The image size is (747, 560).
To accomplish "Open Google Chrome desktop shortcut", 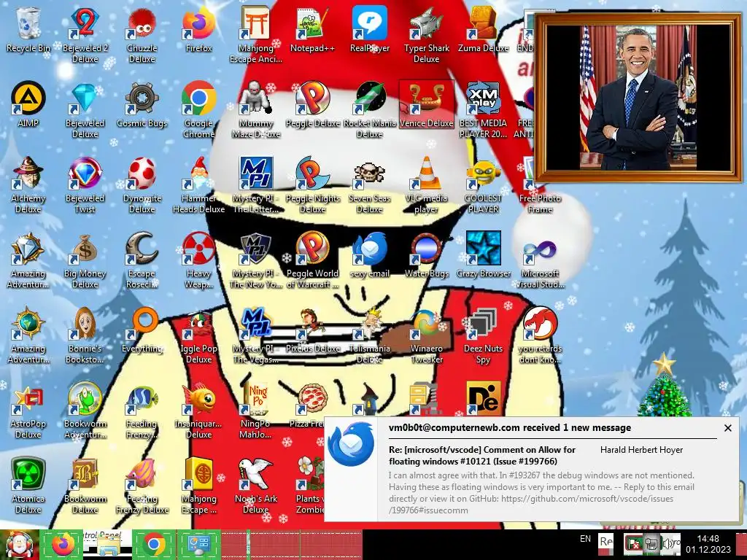I will [x=198, y=109].
